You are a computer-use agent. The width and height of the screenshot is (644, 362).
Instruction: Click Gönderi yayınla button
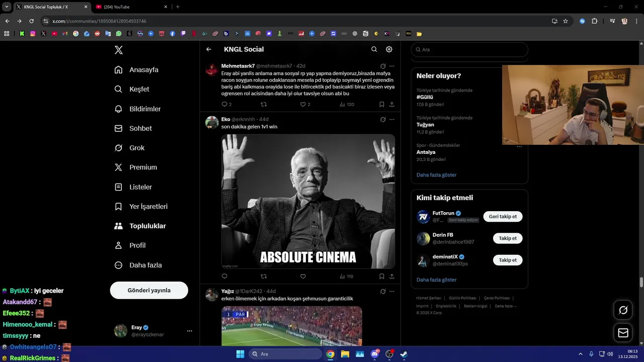point(149,290)
